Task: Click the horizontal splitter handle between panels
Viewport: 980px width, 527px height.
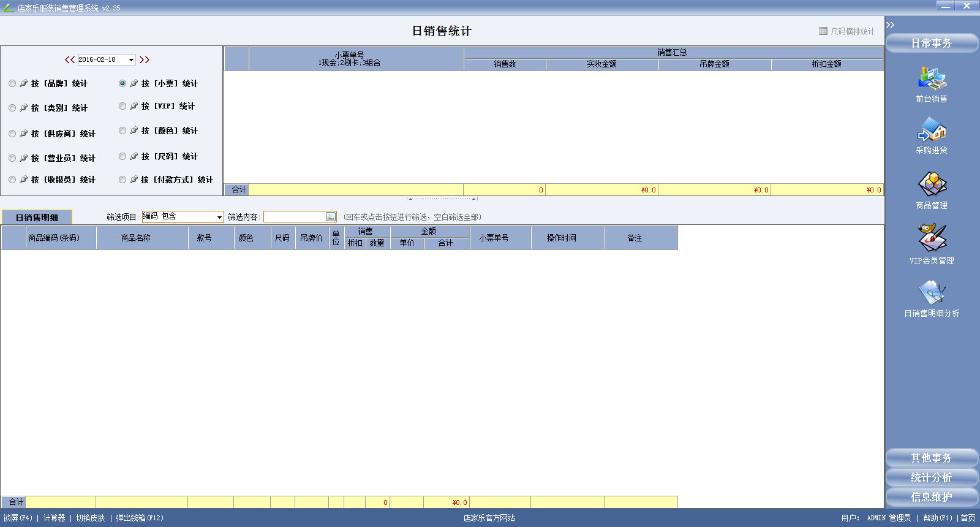Action: (x=442, y=199)
